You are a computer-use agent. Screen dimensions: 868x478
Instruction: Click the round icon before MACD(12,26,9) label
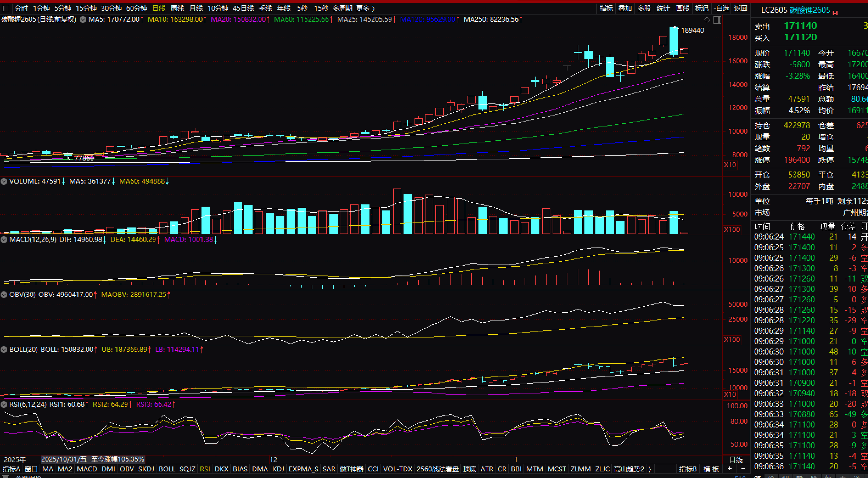4,240
